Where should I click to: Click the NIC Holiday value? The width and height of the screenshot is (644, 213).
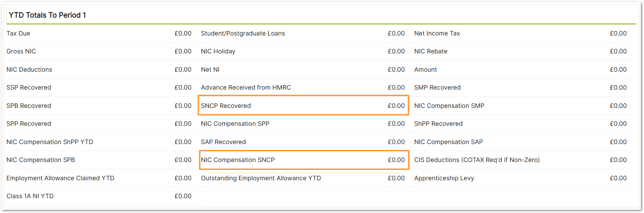coord(396,51)
